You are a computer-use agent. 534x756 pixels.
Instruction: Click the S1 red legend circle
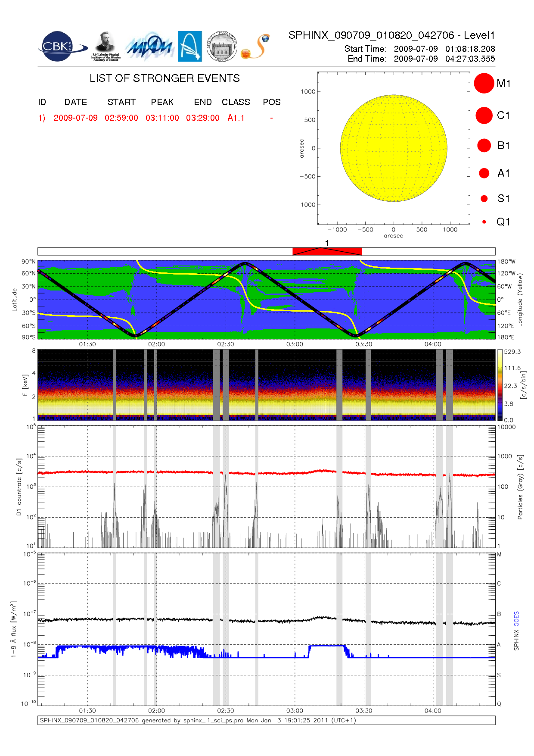point(484,199)
